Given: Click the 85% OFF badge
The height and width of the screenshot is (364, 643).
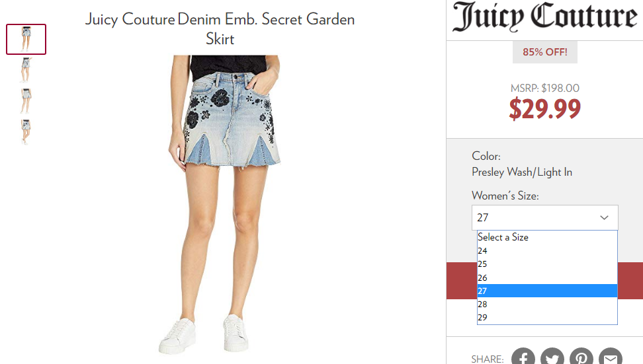Looking at the screenshot, I should [x=544, y=52].
